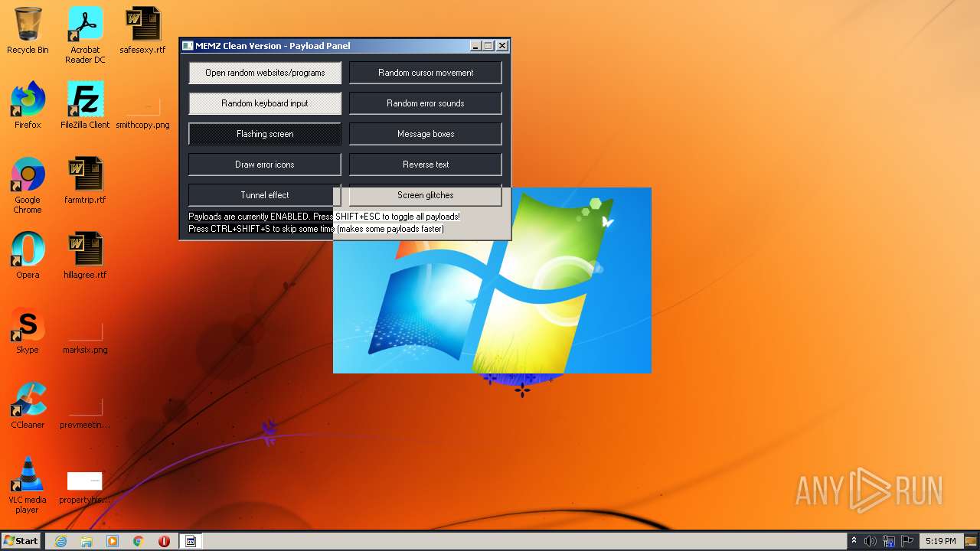Select the safesexy.rtf file icon
The image size is (980, 551).
(x=142, y=31)
